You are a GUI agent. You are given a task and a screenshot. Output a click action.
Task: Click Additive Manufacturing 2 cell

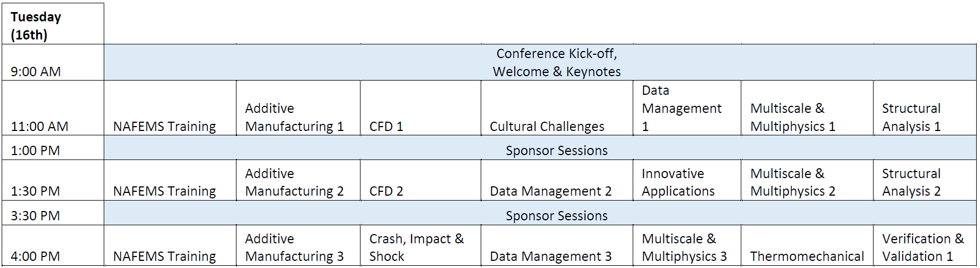click(x=298, y=180)
